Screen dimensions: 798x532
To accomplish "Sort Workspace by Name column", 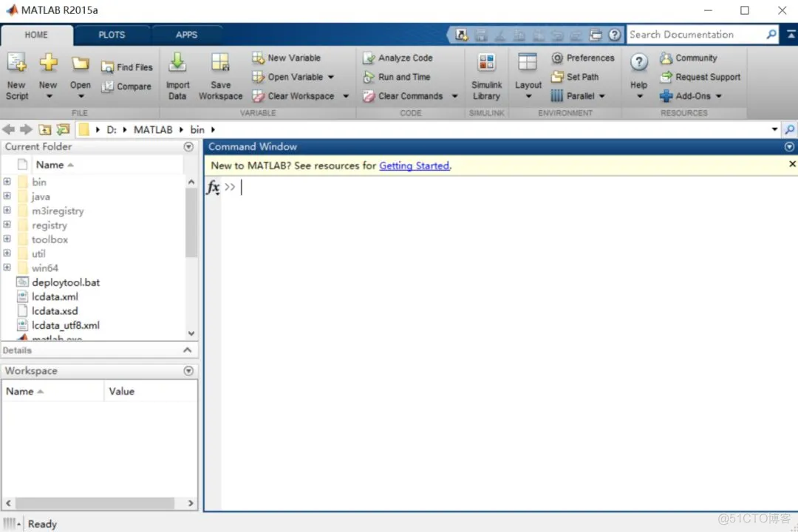I will (x=53, y=392).
